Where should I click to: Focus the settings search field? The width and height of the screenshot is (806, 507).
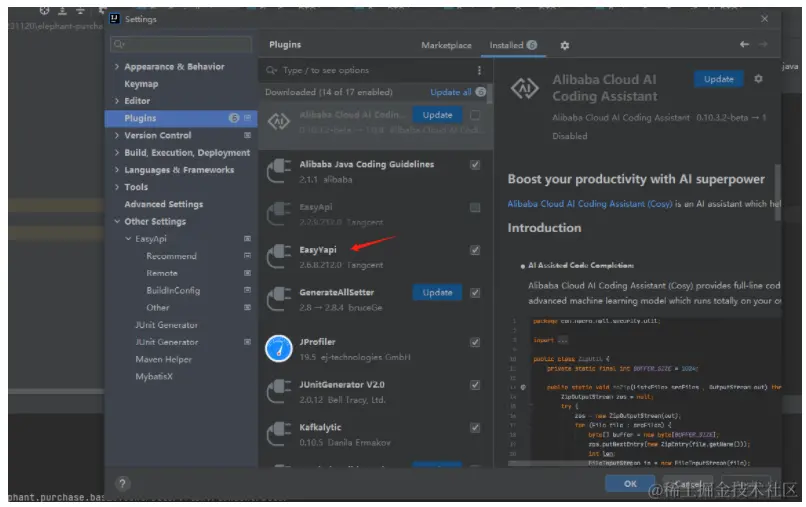181,44
